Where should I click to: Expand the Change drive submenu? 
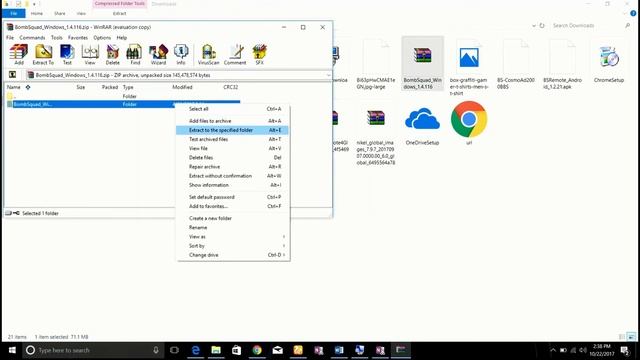[x=233, y=255]
